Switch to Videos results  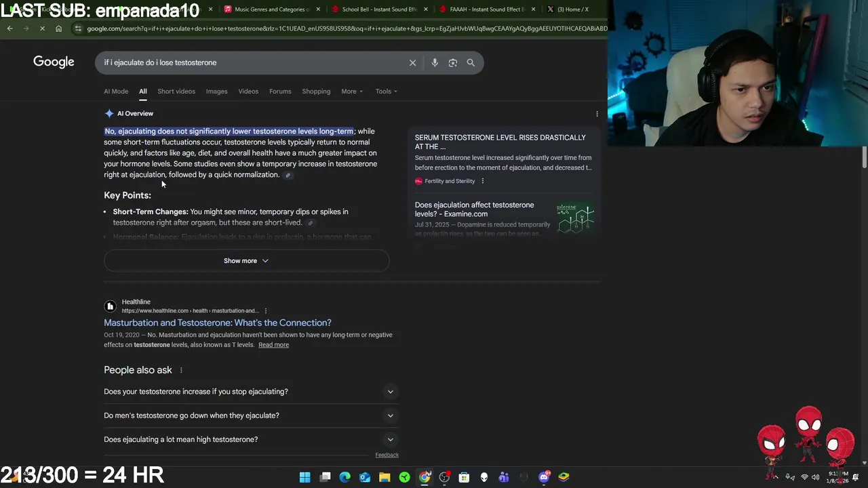[x=248, y=91]
